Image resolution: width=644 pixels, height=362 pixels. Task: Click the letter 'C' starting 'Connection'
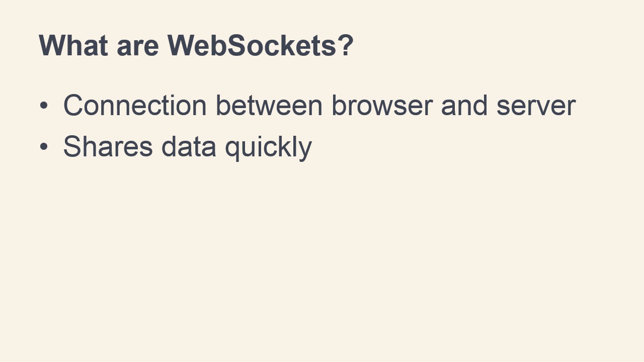click(73, 106)
